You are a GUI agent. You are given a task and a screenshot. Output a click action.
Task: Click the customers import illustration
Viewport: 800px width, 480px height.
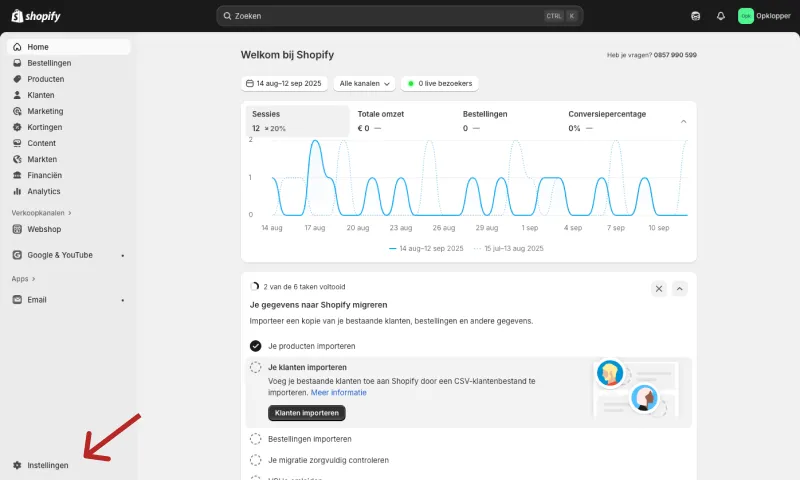(636, 388)
